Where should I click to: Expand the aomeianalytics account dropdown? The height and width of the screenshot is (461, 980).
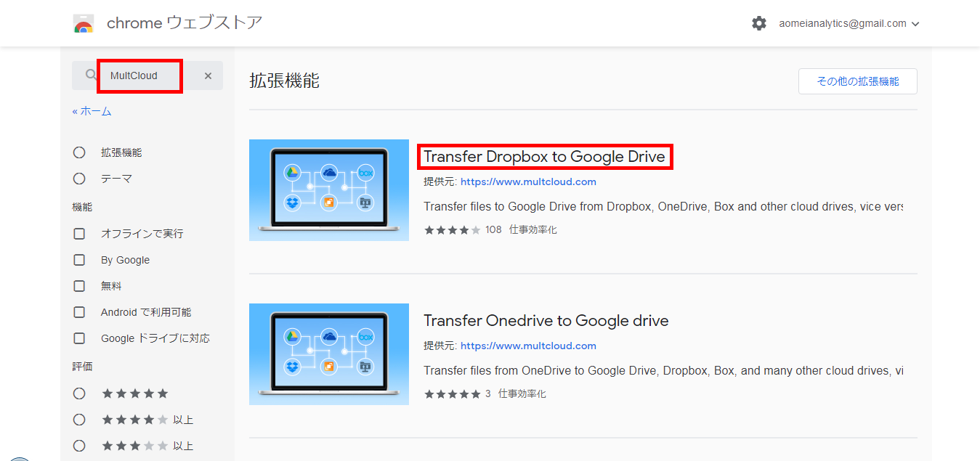pyautogui.click(x=849, y=23)
